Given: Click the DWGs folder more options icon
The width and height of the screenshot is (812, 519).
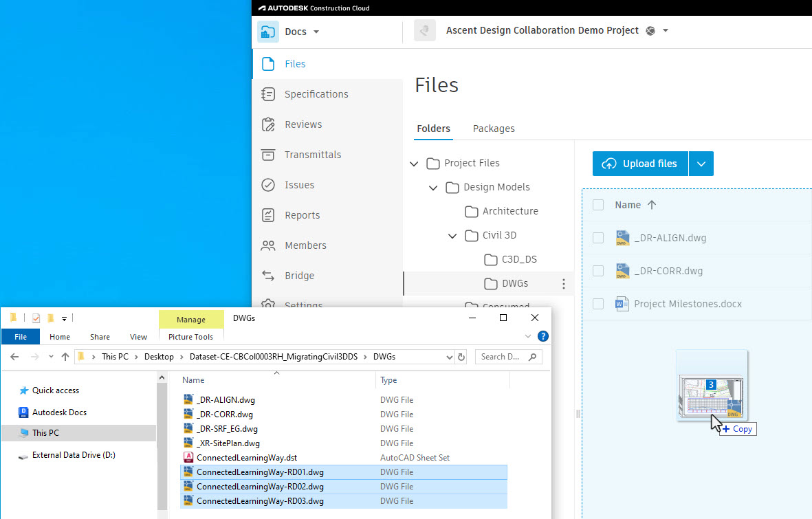Looking at the screenshot, I should tap(563, 284).
